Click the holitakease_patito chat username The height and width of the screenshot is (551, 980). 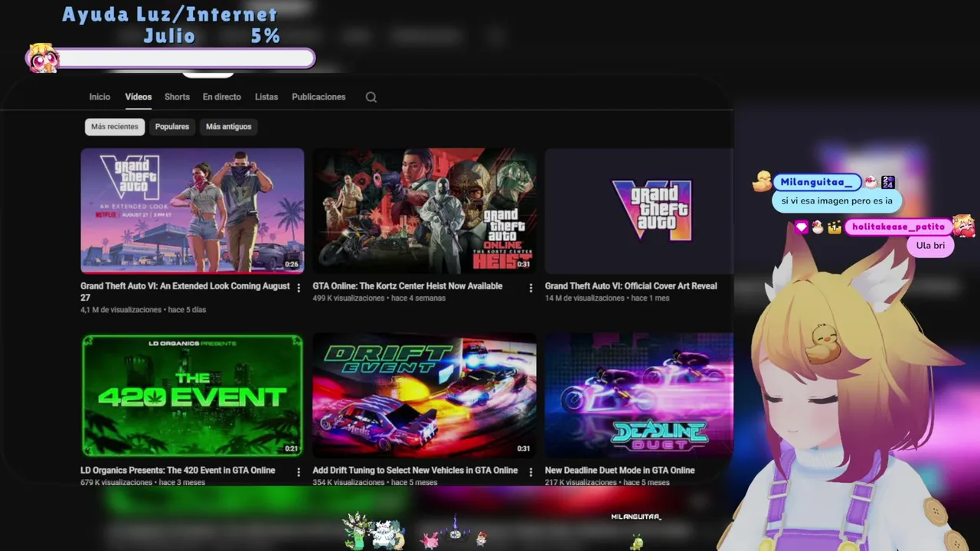click(898, 227)
